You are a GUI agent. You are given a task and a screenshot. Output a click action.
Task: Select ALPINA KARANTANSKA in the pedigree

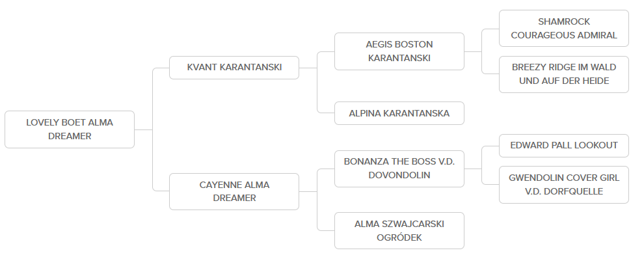pos(399,113)
